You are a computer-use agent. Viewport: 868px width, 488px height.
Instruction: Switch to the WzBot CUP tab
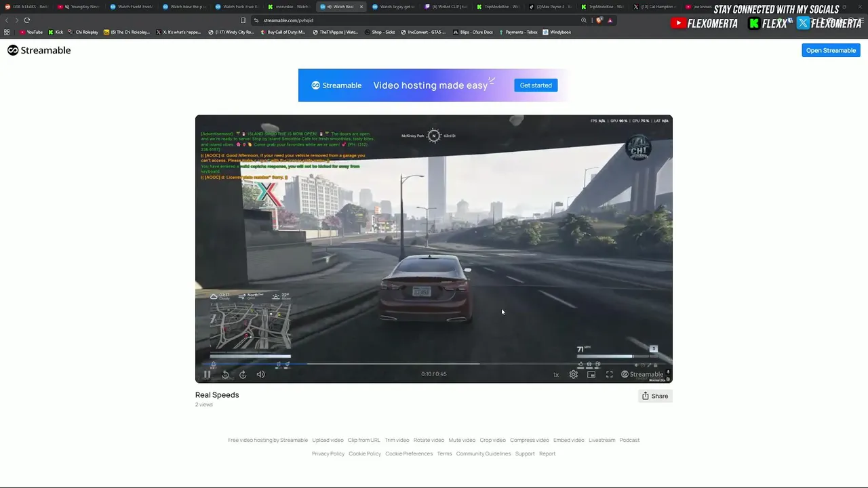(x=446, y=7)
